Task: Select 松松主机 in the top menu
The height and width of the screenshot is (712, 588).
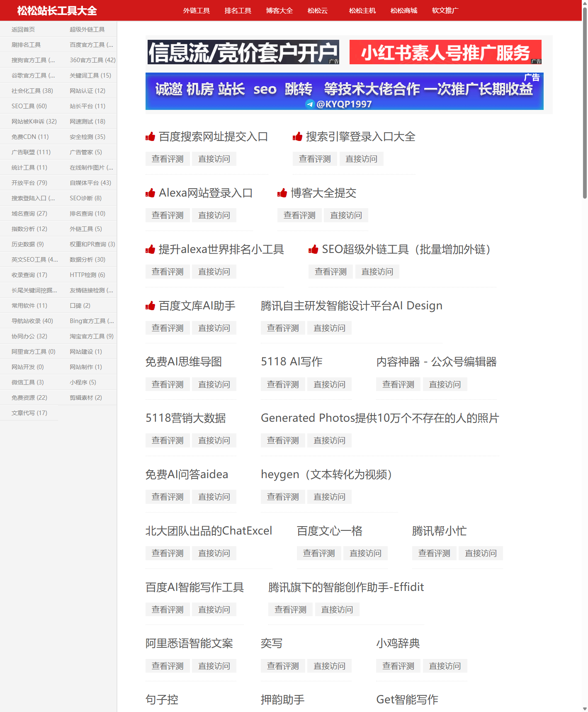Action: click(x=362, y=10)
